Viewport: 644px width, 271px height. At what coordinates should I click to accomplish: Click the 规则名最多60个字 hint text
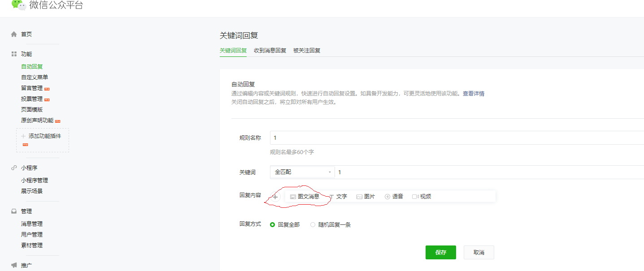tap(292, 152)
